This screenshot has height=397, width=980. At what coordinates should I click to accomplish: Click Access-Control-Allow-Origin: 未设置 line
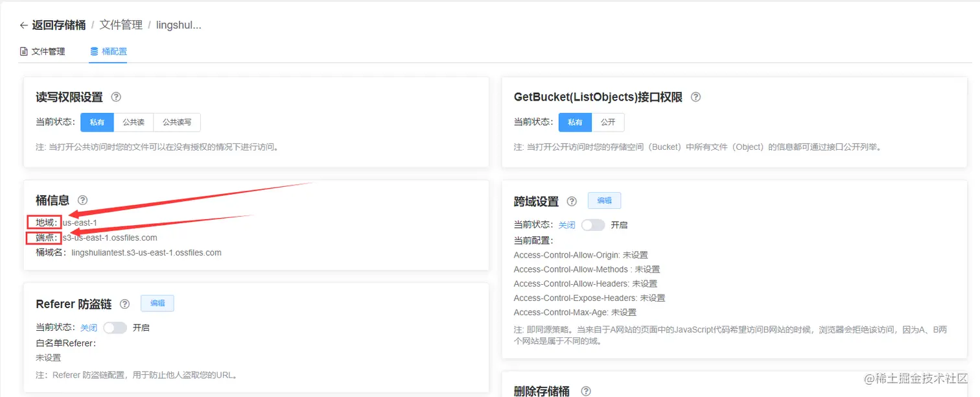(x=581, y=255)
